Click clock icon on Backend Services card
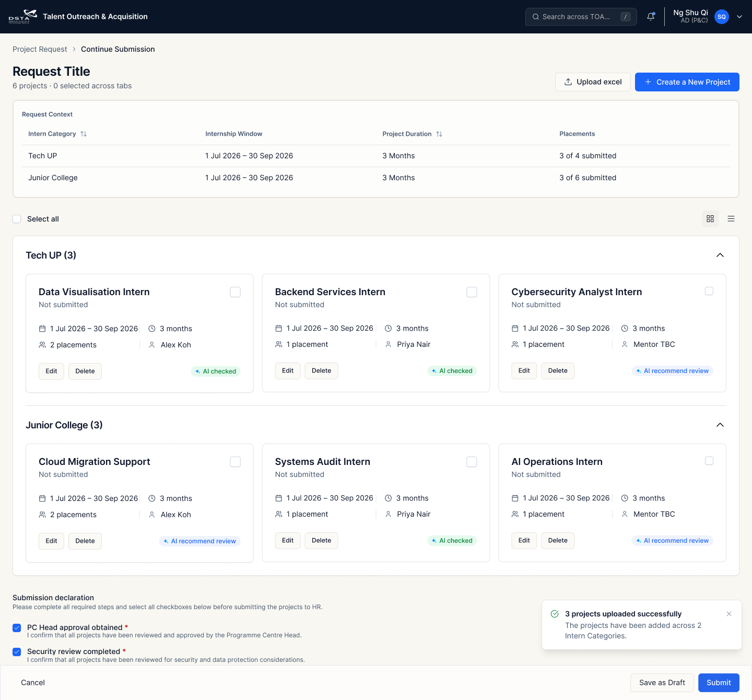The image size is (752, 700). [x=388, y=329]
